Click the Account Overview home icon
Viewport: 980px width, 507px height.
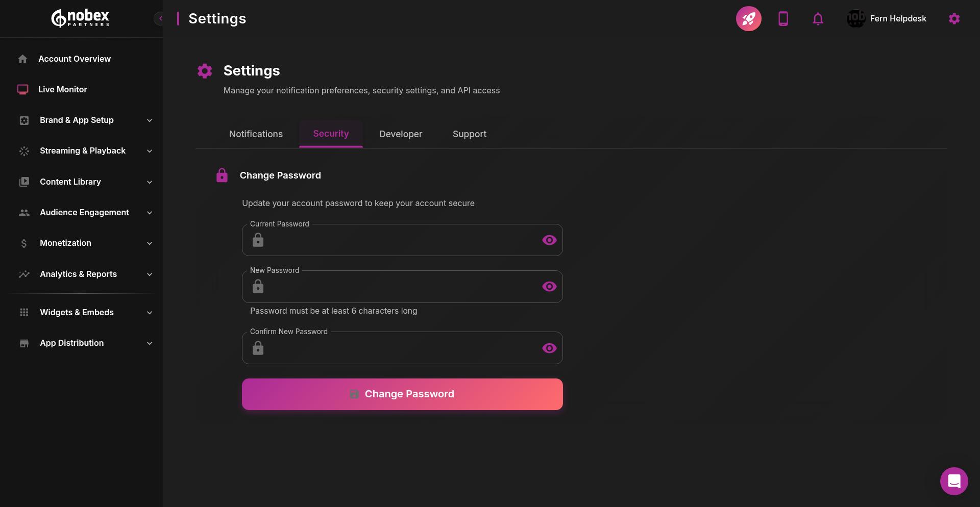click(x=22, y=59)
